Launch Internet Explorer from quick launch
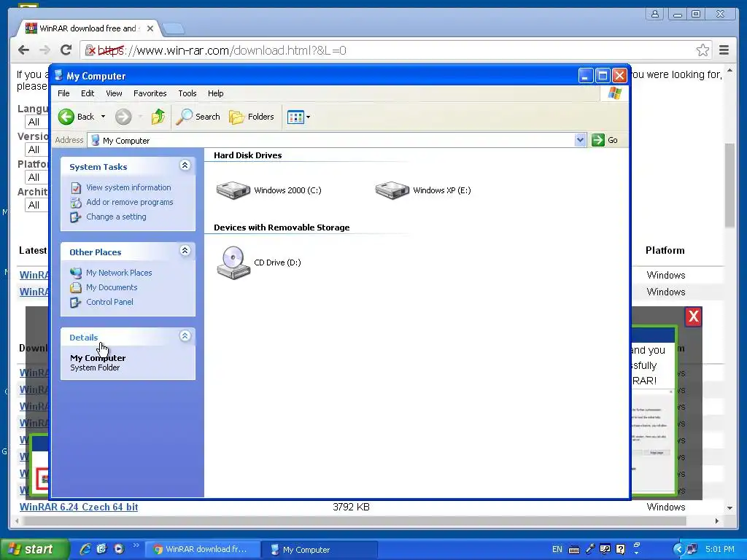The image size is (747, 560). coord(85,549)
